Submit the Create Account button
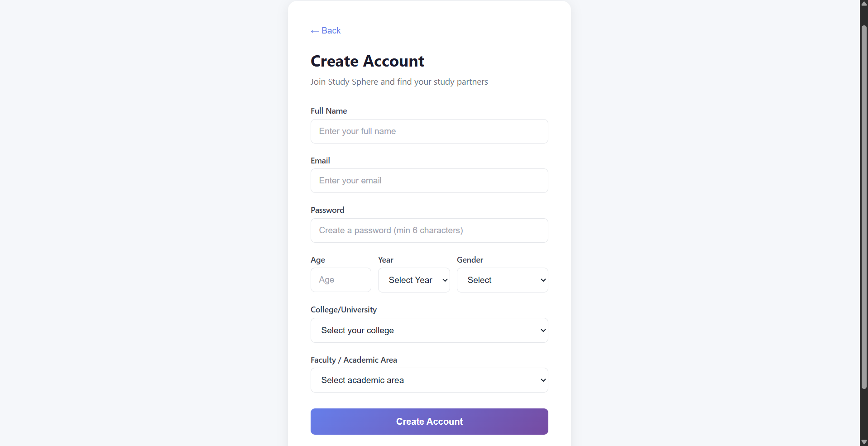868x446 pixels. [429, 422]
